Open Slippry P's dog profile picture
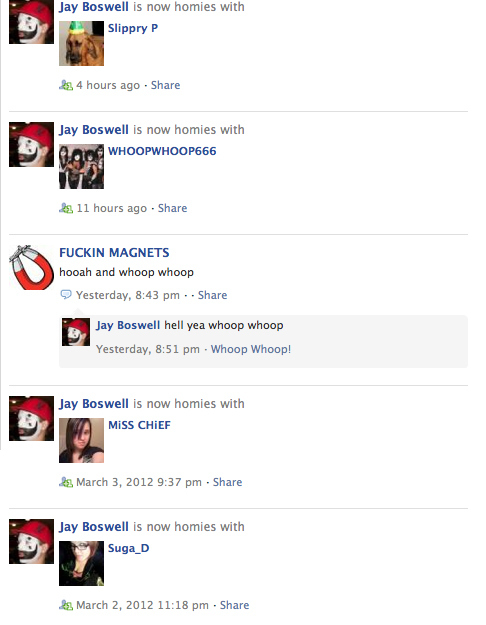 tap(81, 43)
